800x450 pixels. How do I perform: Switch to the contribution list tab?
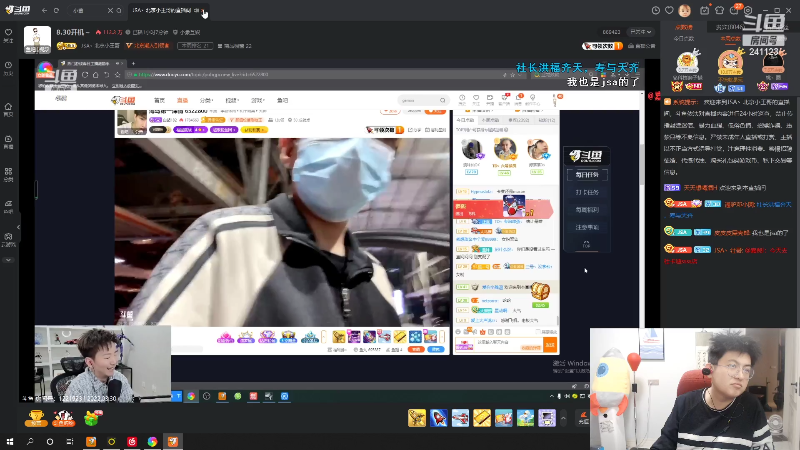pyautogui.click(x=684, y=27)
